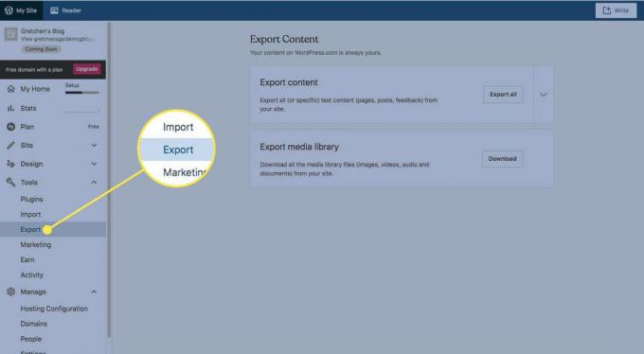
Task: Click the Stats bar chart icon
Action: coord(10,108)
